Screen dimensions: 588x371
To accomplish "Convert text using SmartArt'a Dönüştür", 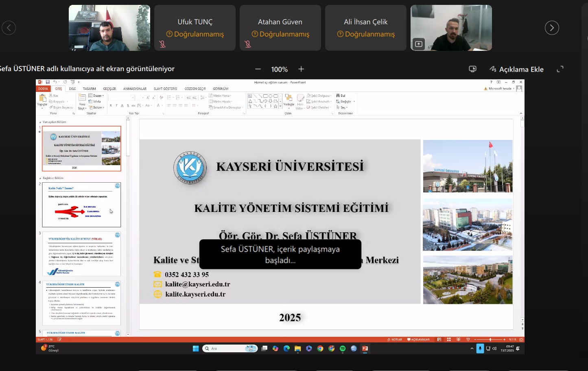I will (x=226, y=107).
